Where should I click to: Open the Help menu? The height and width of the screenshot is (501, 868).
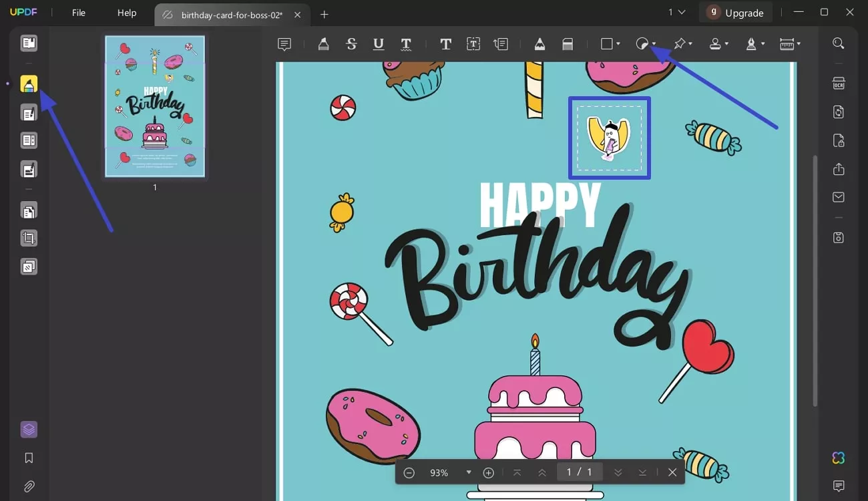[x=127, y=13]
